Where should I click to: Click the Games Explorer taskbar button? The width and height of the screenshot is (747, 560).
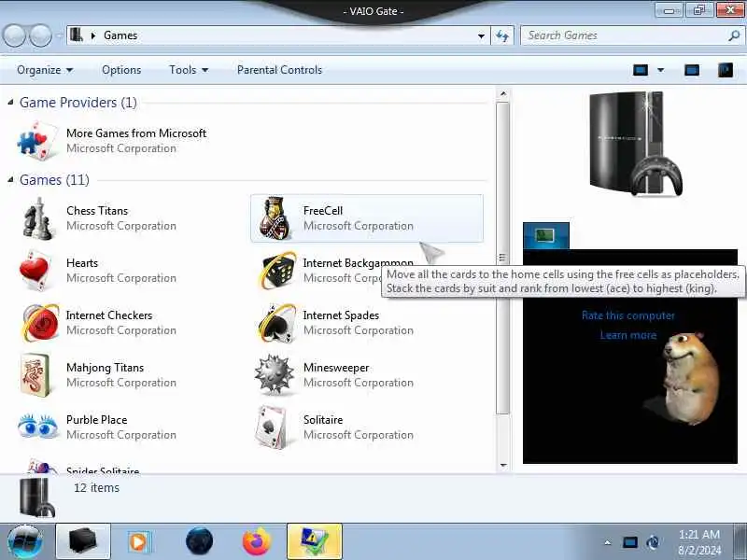click(x=83, y=541)
